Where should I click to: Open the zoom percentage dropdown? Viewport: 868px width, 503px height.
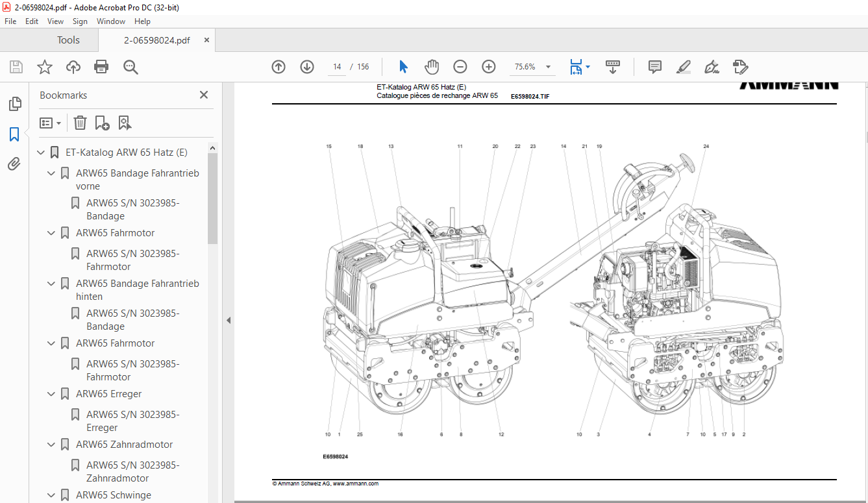(x=549, y=67)
